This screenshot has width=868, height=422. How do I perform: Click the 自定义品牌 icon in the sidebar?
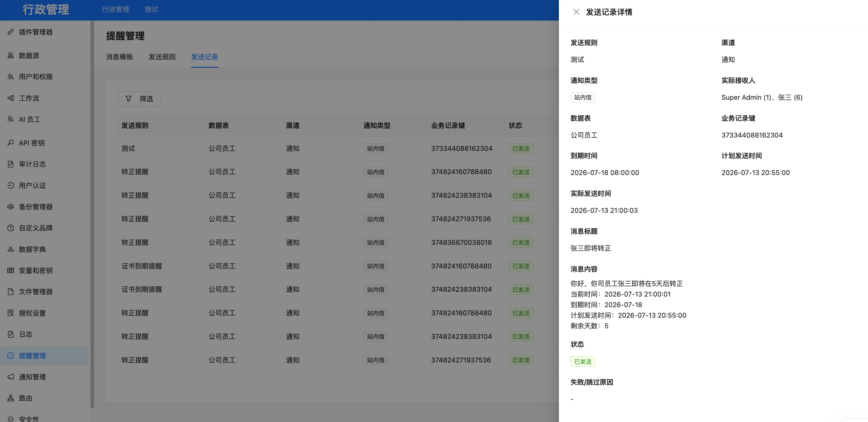[11, 228]
